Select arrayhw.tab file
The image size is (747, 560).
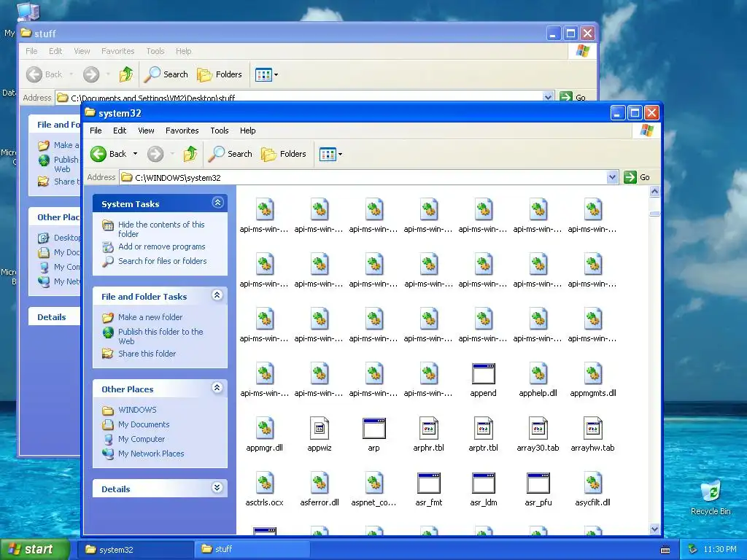(x=592, y=435)
